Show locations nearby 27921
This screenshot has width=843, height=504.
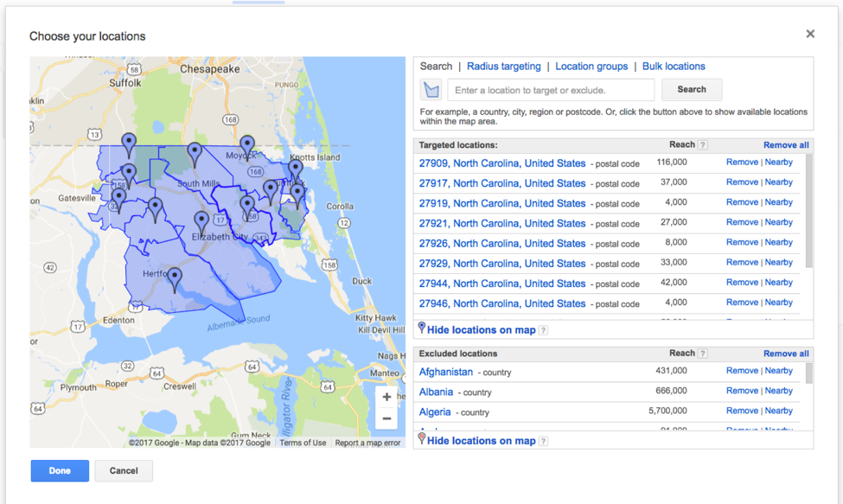pyautogui.click(x=778, y=222)
